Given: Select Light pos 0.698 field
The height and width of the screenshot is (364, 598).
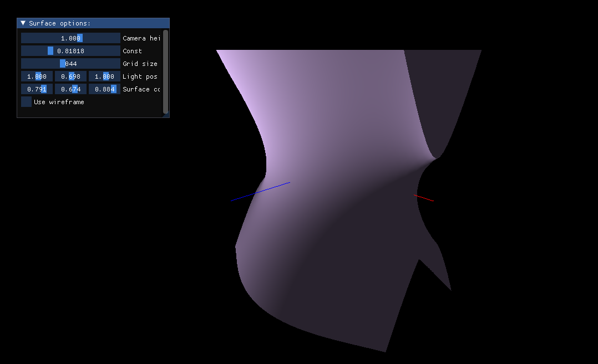Looking at the screenshot, I should [70, 76].
